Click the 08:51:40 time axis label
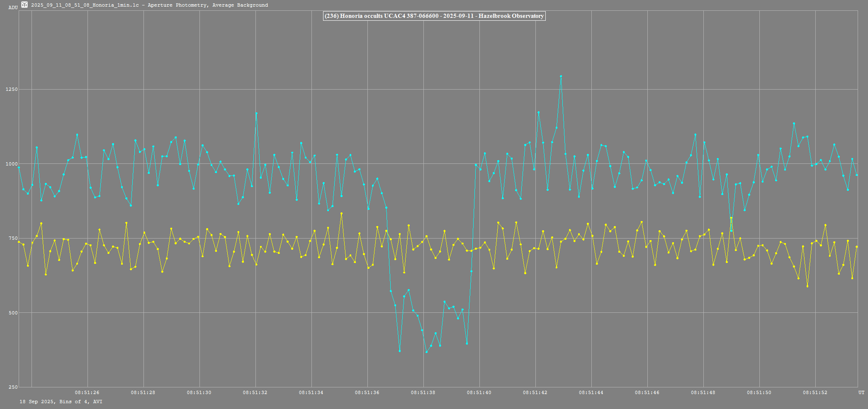 (x=479, y=392)
